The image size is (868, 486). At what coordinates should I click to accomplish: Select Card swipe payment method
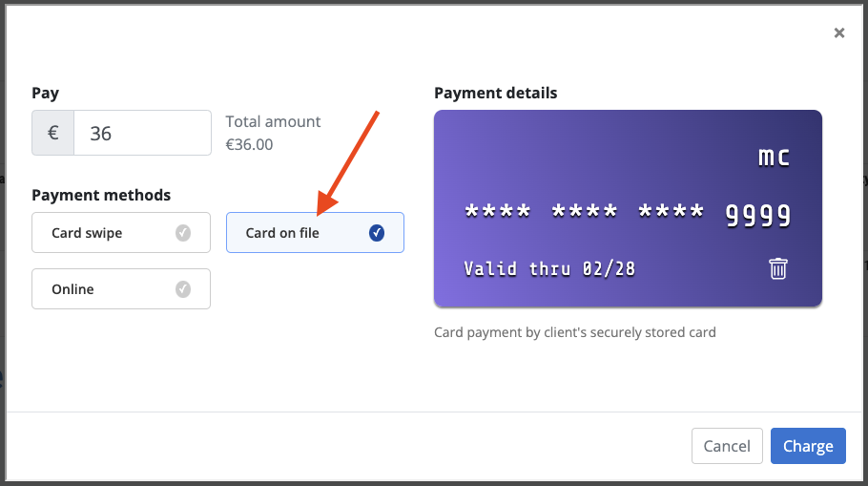(121, 233)
